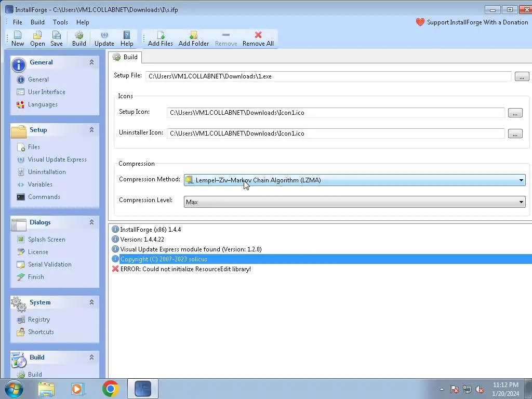The height and width of the screenshot is (399, 532).
Task: Click Support InstallForge With a Donation
Action: [472, 22]
